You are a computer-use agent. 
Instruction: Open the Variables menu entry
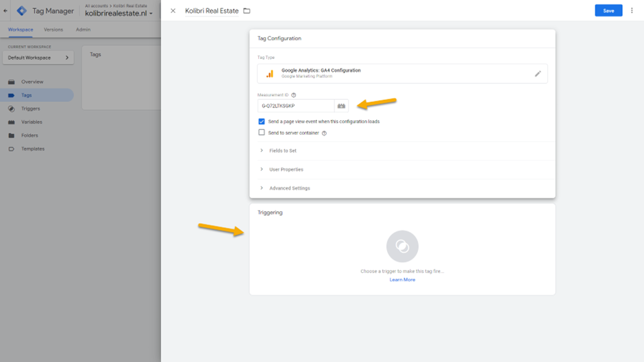(32, 122)
